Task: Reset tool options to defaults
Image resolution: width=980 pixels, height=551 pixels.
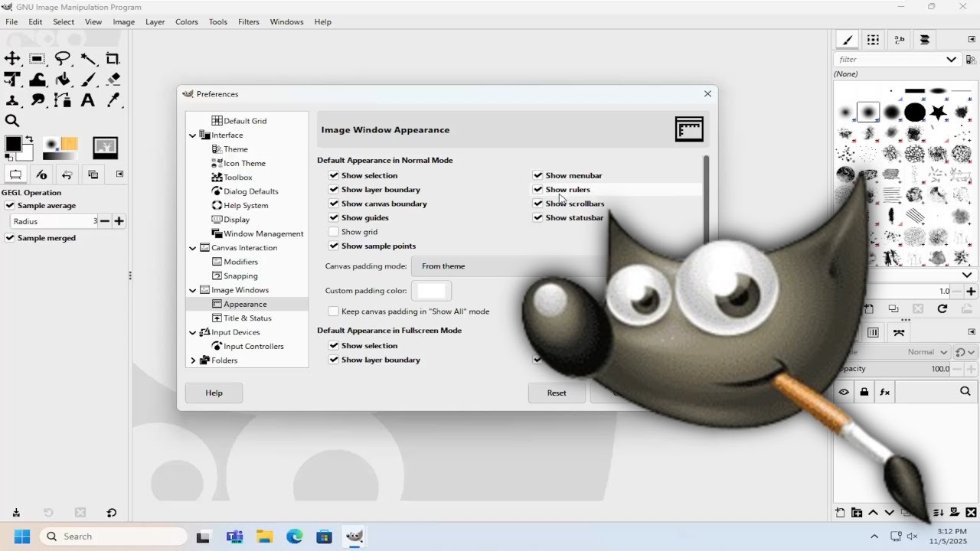Action: point(112,513)
